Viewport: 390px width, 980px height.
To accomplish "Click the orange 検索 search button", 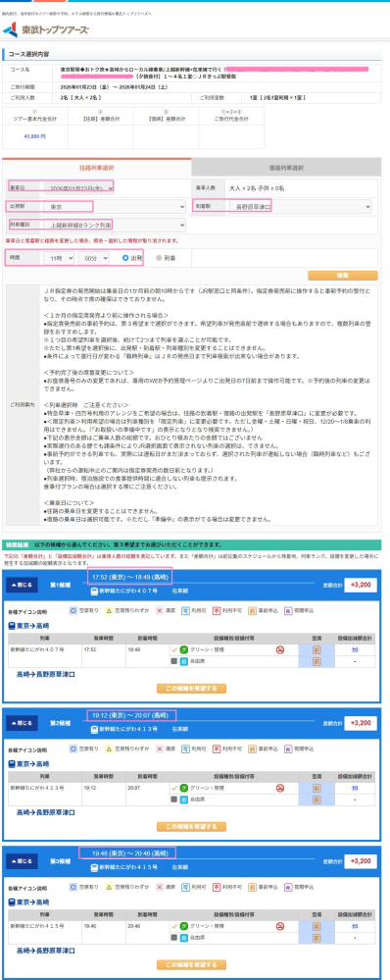I will [x=343, y=275].
